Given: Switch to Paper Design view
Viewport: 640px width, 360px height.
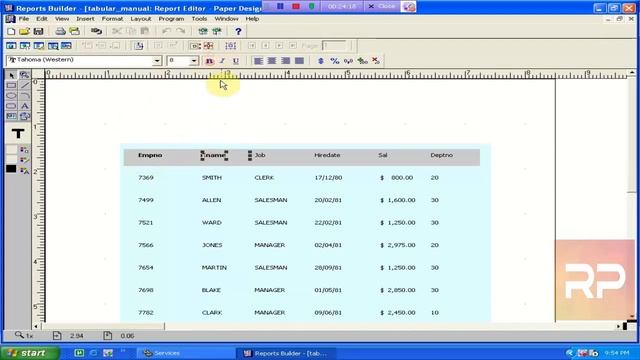Looking at the screenshot, I should (x=53, y=46).
